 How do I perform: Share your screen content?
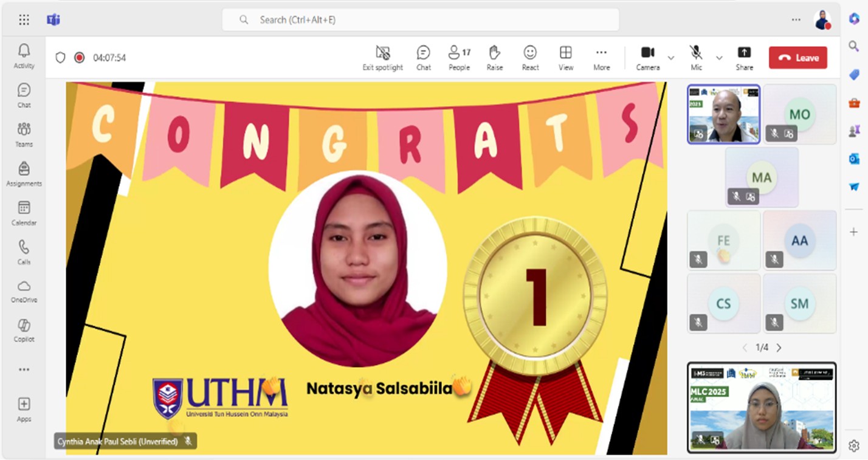point(744,58)
